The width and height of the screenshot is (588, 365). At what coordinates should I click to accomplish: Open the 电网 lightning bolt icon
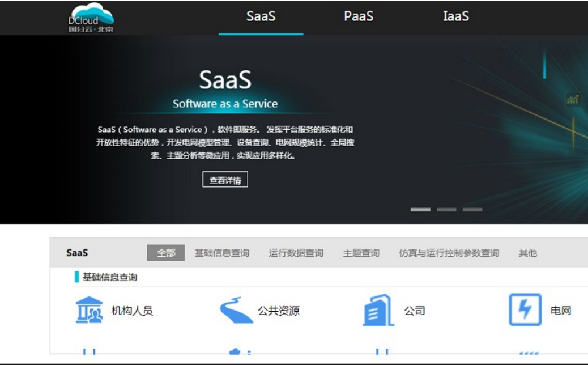(x=525, y=309)
